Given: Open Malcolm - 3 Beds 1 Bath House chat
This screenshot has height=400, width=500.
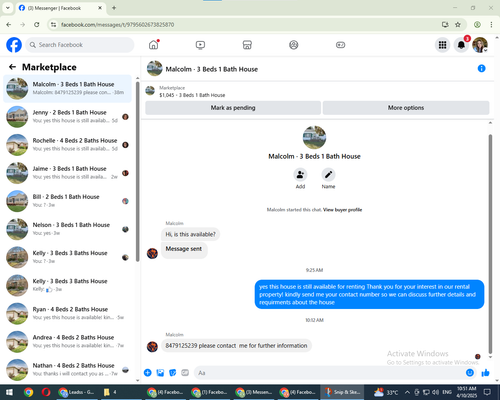Looking at the screenshot, I should click(x=67, y=88).
